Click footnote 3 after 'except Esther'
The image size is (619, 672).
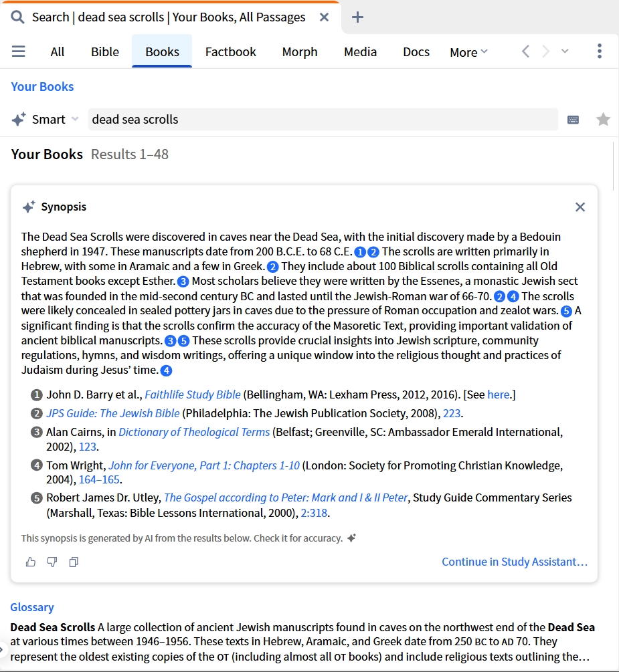(x=183, y=282)
